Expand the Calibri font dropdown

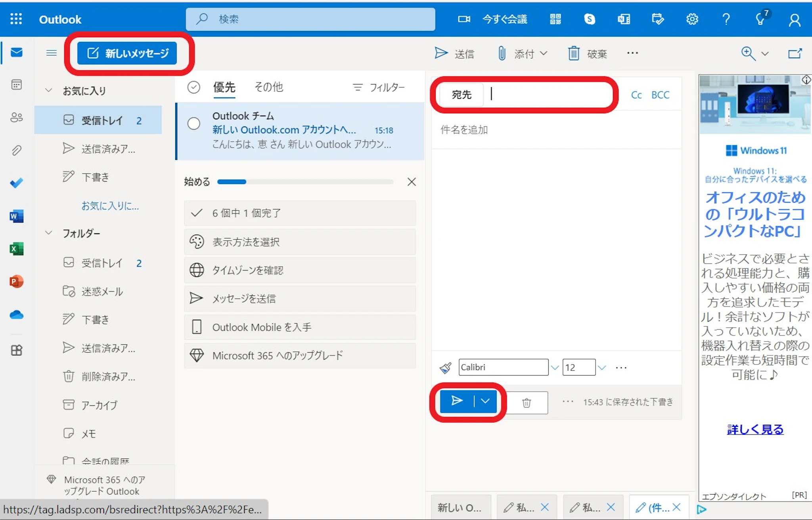coord(555,368)
